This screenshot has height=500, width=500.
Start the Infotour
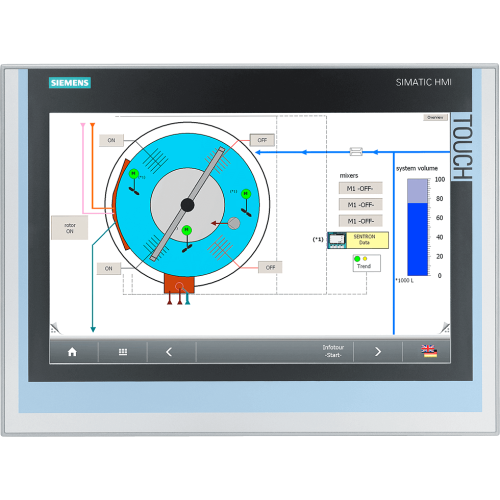click(x=333, y=351)
